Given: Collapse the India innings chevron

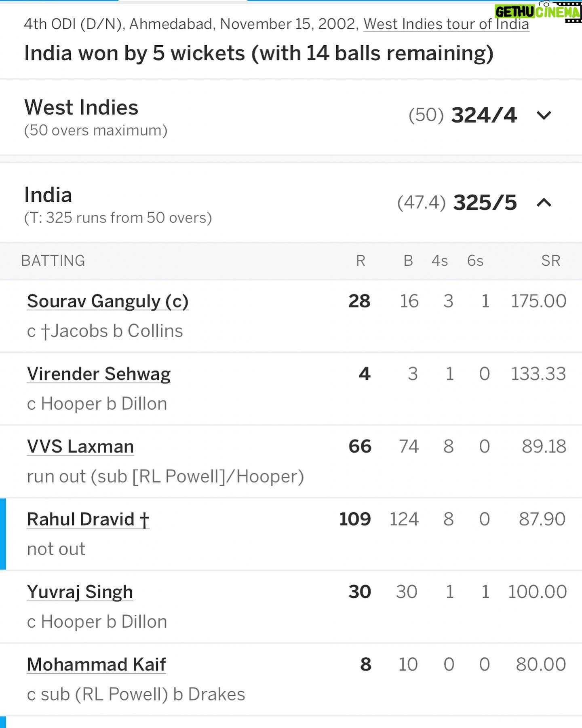Looking at the screenshot, I should click(x=544, y=202).
